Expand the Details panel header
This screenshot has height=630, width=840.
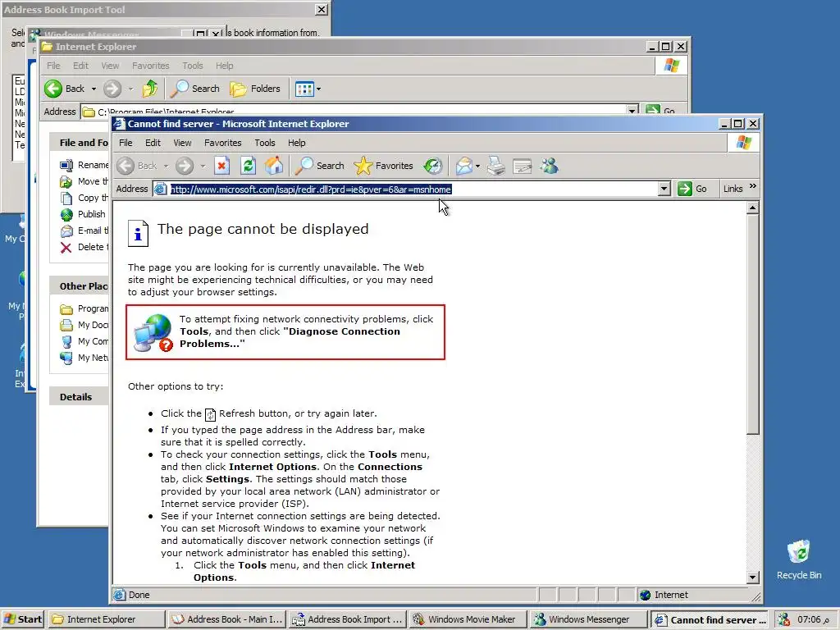coord(80,397)
